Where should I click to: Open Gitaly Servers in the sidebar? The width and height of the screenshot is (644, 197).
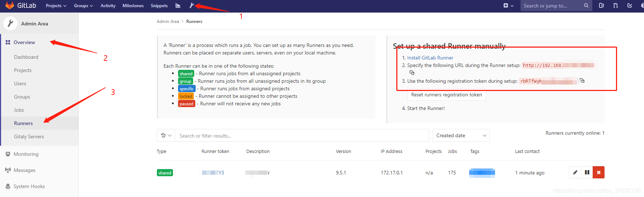(29, 136)
